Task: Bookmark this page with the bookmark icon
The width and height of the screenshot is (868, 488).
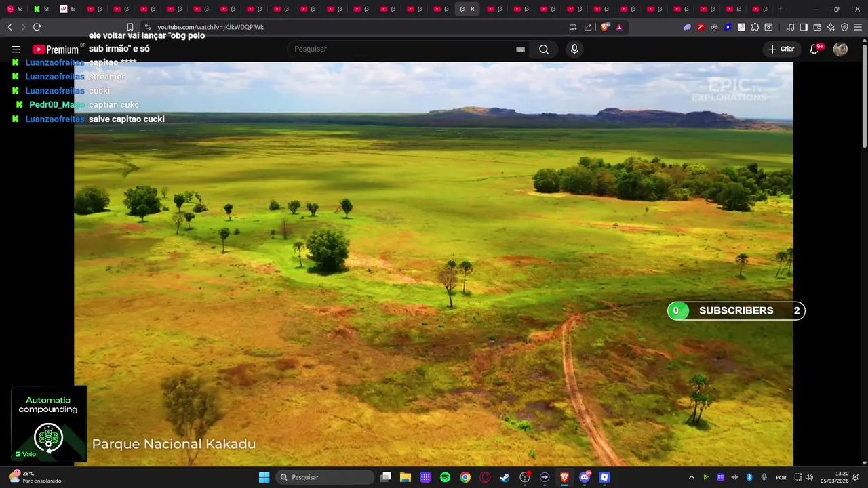Action: pos(130,27)
